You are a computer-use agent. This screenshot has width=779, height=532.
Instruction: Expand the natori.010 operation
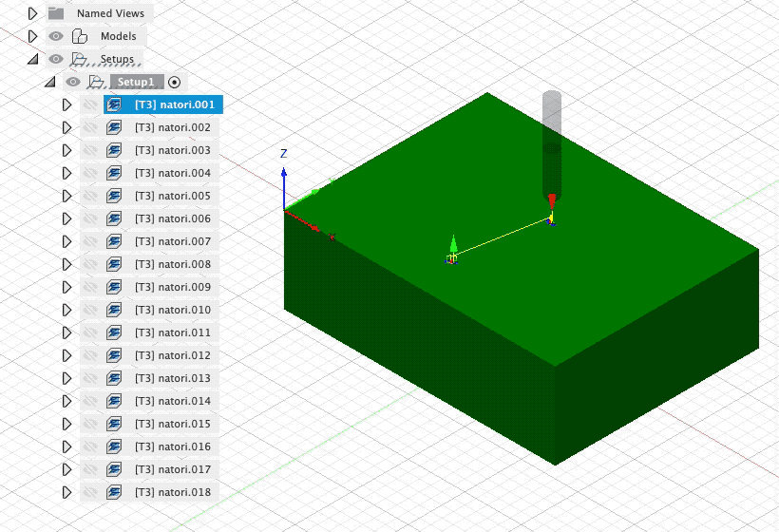click(66, 310)
